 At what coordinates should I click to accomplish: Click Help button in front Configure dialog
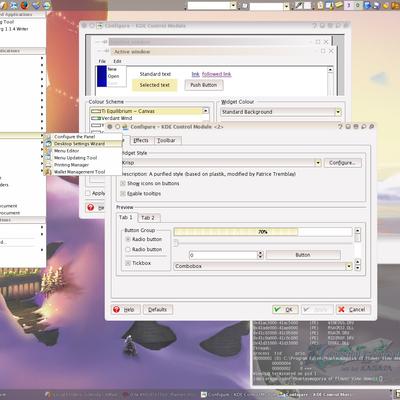pyautogui.click(x=126, y=310)
